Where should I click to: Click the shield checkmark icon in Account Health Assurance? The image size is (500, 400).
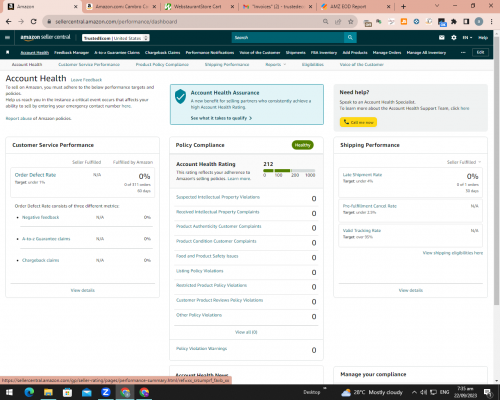(180, 96)
